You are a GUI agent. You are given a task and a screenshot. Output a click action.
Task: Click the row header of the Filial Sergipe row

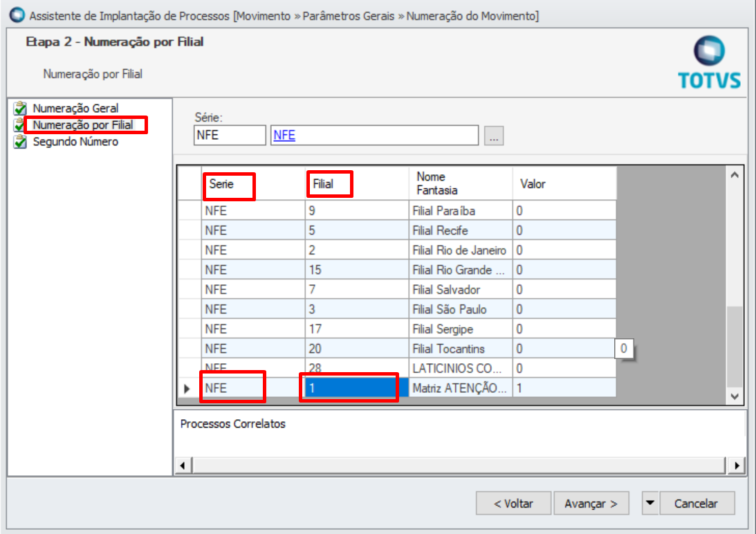(190, 329)
